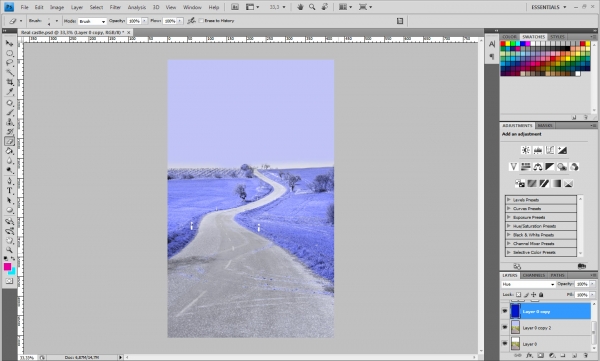
Task: Select the Type tool
Action: pos(10,191)
